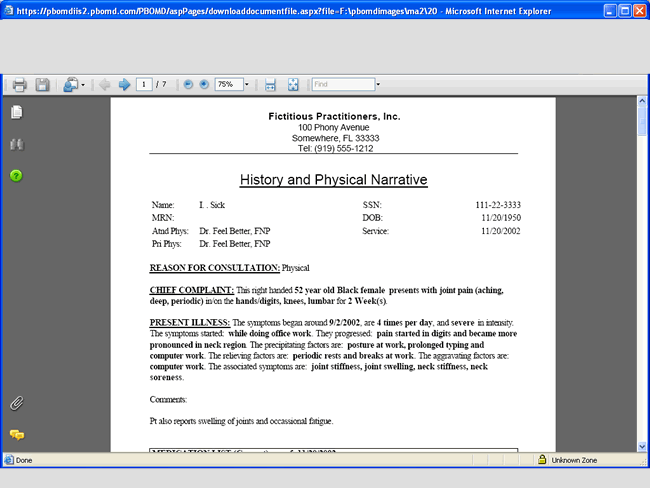This screenshot has width=650, height=488.
Task: Open the Comments panel icon
Action: point(16,434)
